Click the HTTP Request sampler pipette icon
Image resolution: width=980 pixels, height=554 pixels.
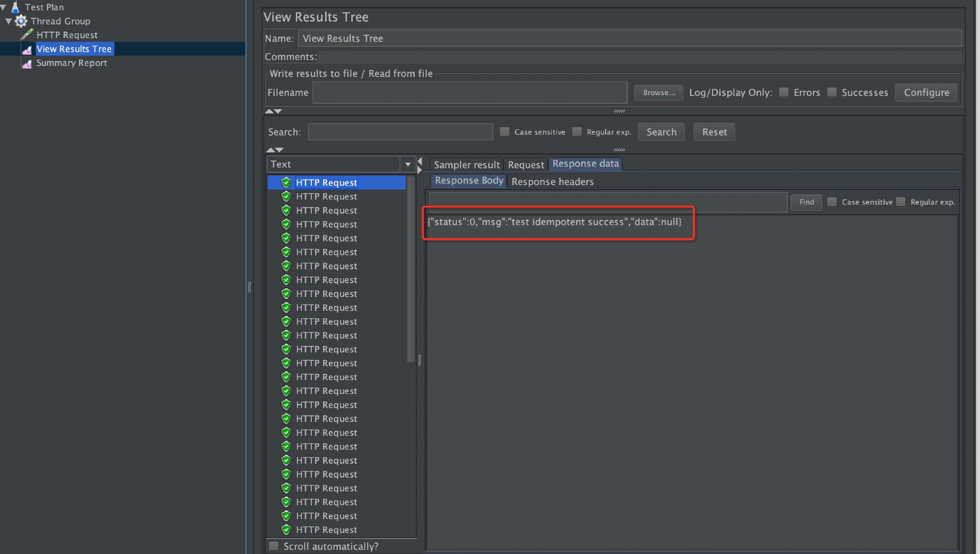(x=27, y=35)
